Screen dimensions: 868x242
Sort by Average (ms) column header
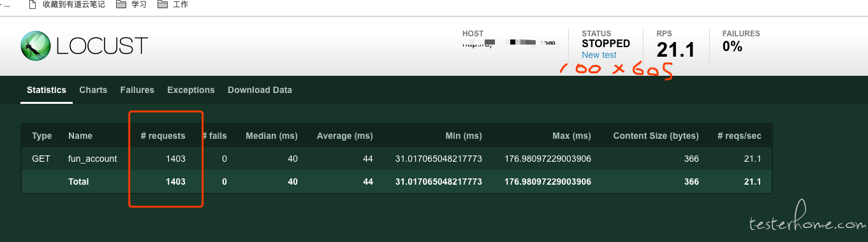(344, 136)
